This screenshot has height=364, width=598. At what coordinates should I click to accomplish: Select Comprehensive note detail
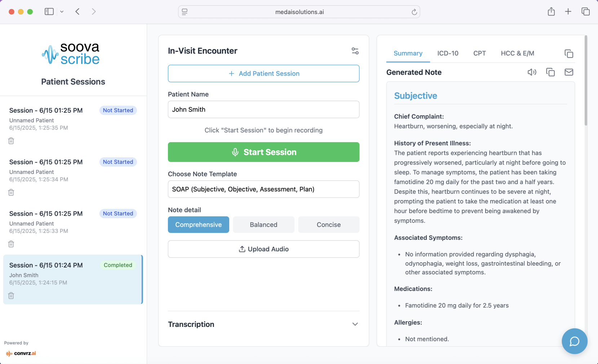198,225
